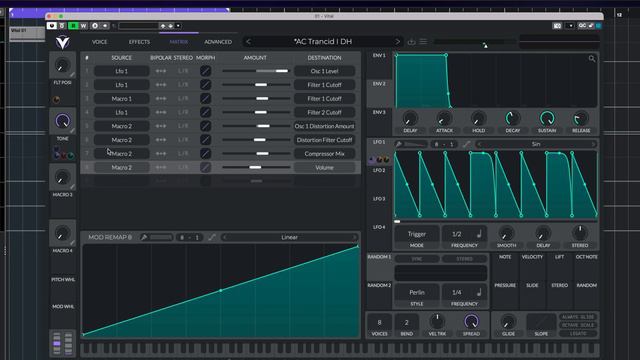Open the LFO Trigger mode selector
Viewport: 640px width, 360px height.
pyautogui.click(x=417, y=234)
